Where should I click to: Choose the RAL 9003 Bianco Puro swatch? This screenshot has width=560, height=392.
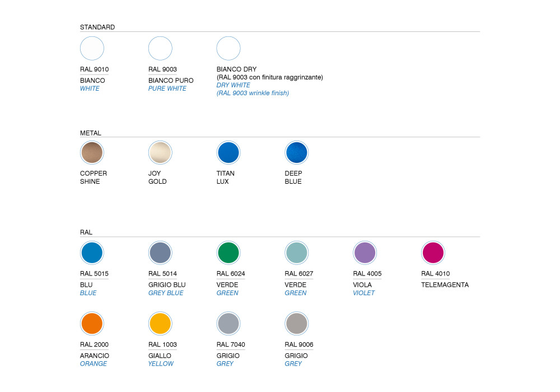tap(160, 48)
